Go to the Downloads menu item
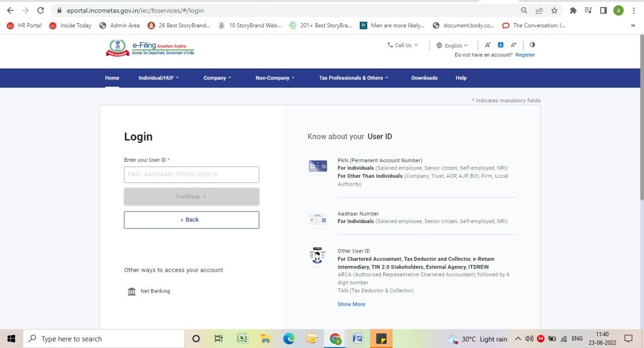Screen dimensions: 644x348 [424, 78]
